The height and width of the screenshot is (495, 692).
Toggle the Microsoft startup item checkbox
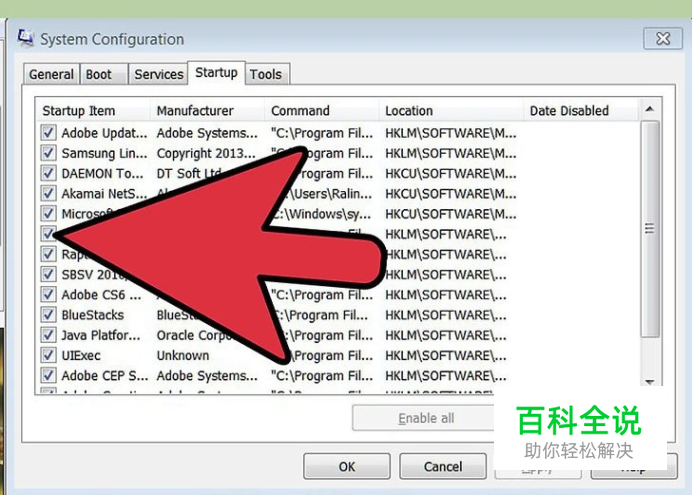[48, 214]
